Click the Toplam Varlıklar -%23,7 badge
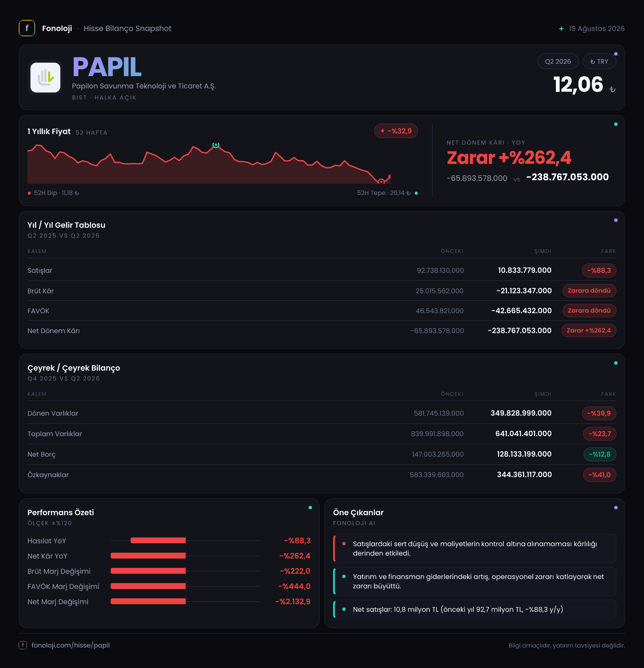Screen dimensions: 644x668 (x=600, y=434)
